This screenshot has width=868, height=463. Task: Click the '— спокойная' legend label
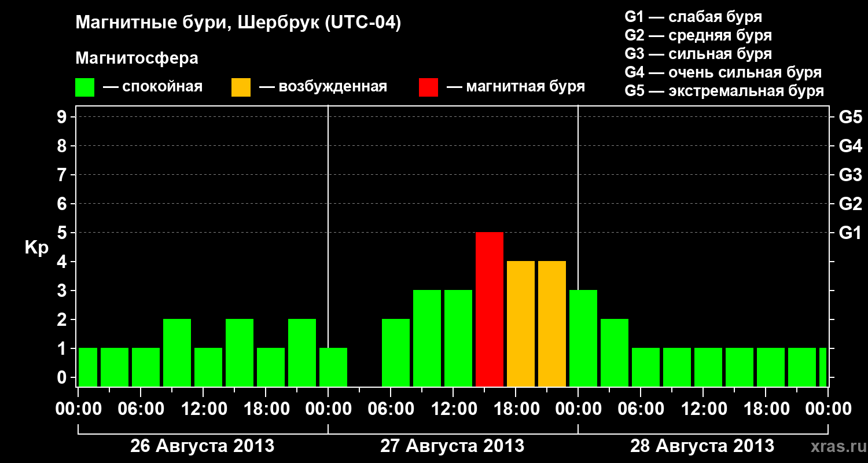[153, 87]
